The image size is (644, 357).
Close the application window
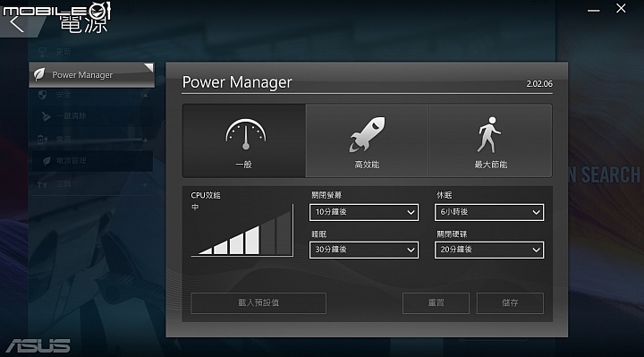pyautogui.click(x=621, y=8)
